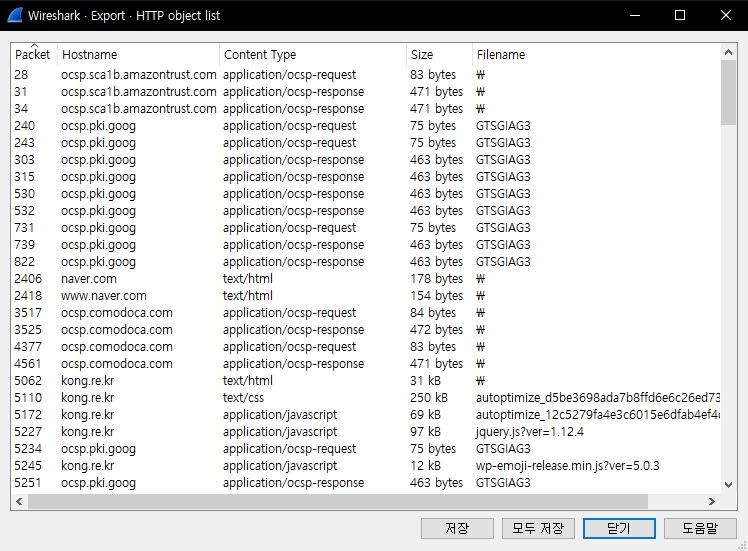Sort list by Hostname column header
The width and height of the screenshot is (748, 551).
coord(138,54)
